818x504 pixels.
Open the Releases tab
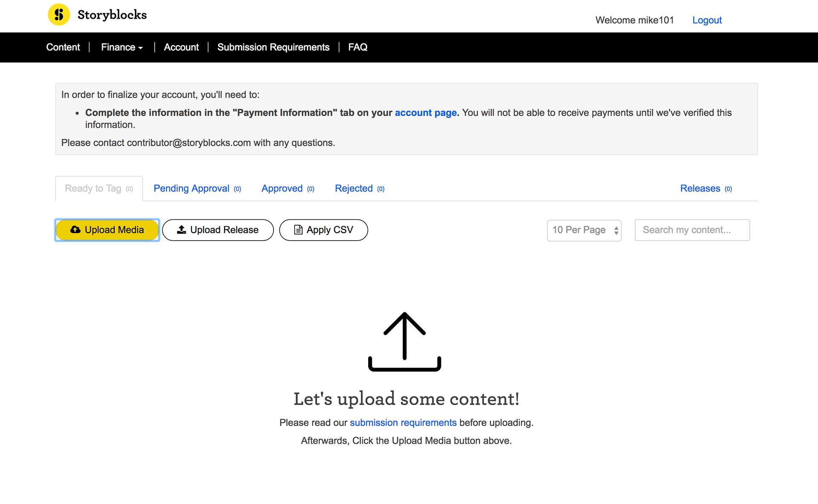700,188
